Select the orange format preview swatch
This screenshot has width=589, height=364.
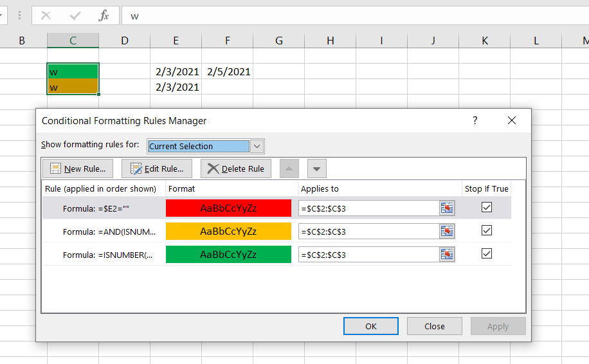(x=228, y=232)
